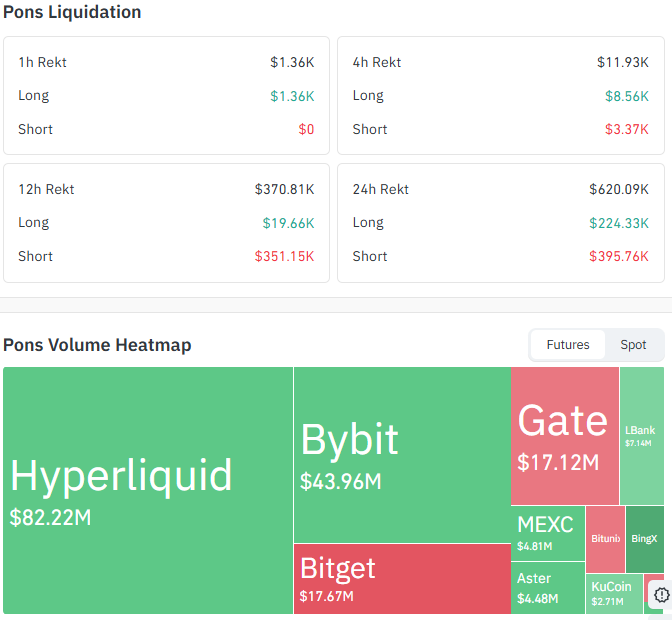The width and height of the screenshot is (672, 620).
Task: Click the $7.14M LBank volume
Action: coord(638,443)
